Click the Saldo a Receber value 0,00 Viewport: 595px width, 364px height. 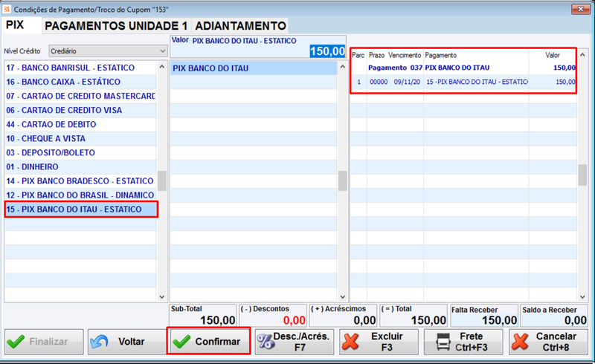click(x=576, y=320)
